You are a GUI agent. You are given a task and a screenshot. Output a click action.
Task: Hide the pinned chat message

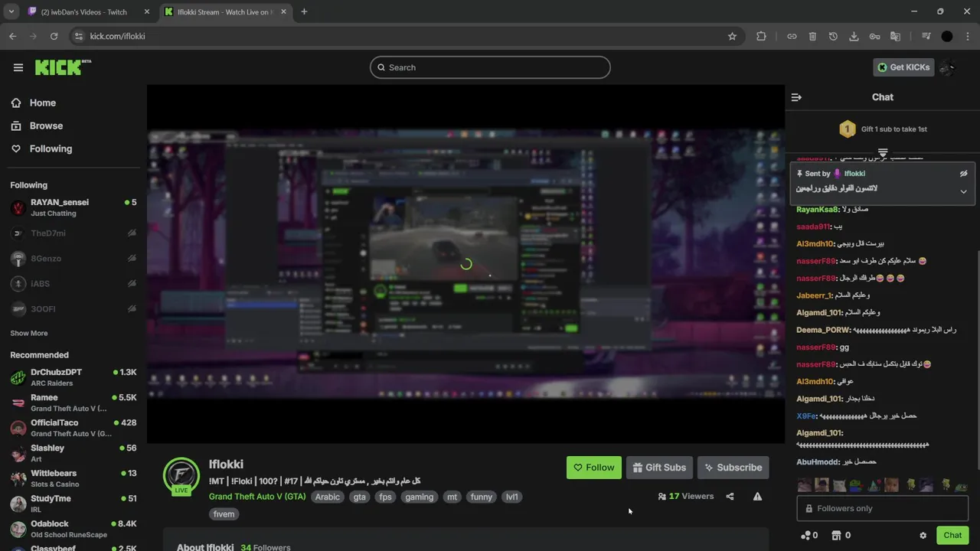(x=964, y=174)
